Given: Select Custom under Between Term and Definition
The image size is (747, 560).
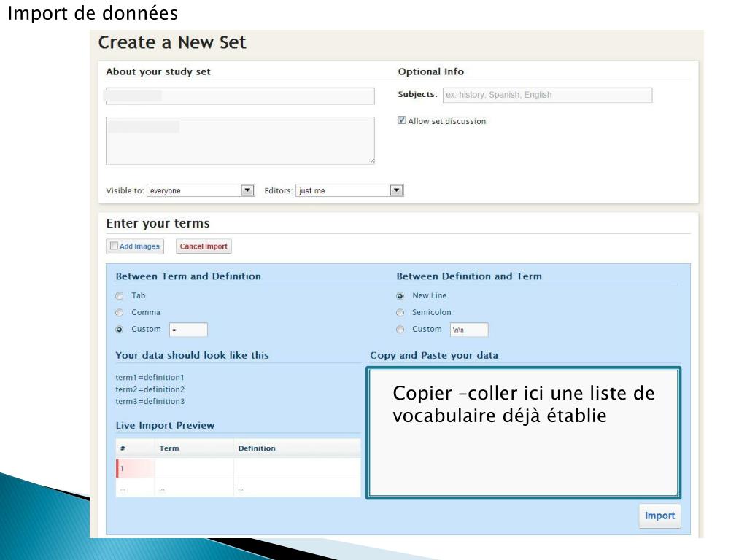Looking at the screenshot, I should [120, 329].
